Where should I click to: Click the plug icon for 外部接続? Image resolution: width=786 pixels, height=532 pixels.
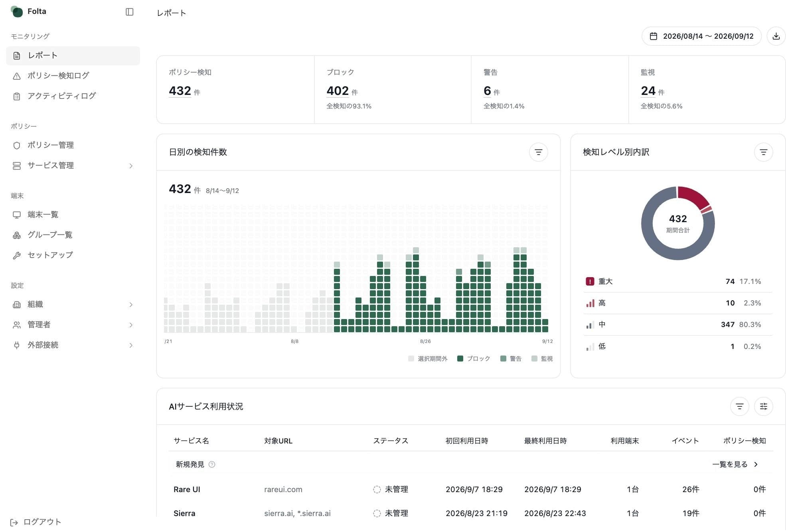point(17,345)
